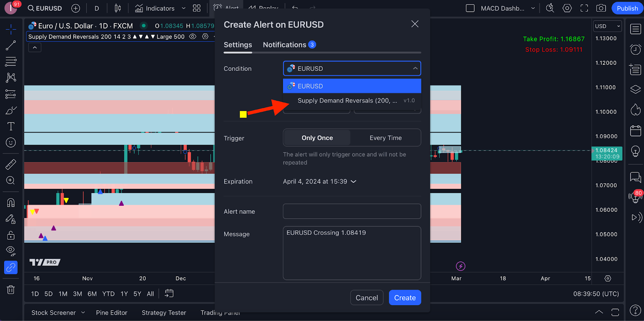Open the help center question icon
Viewport: 644px width, 321px height.
[635, 310]
